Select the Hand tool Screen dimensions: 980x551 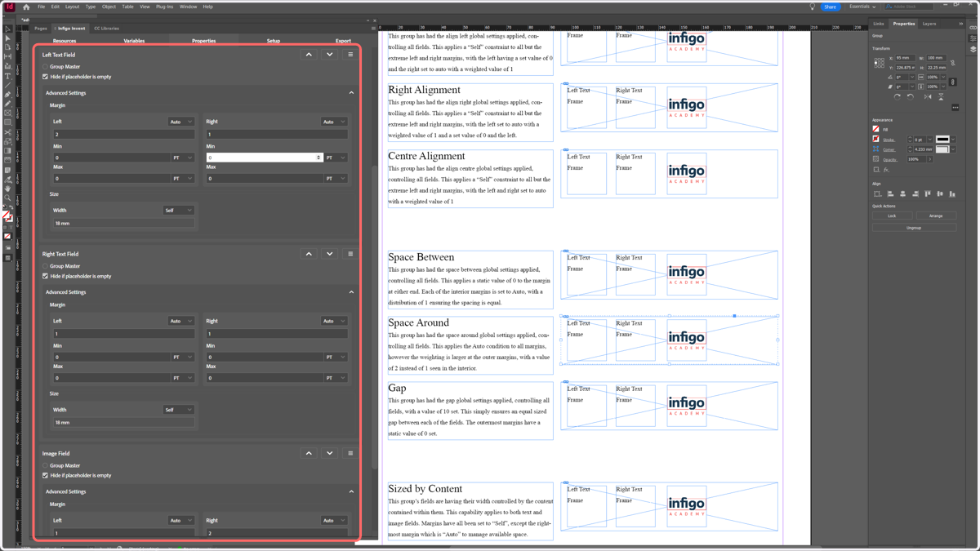click(8, 187)
